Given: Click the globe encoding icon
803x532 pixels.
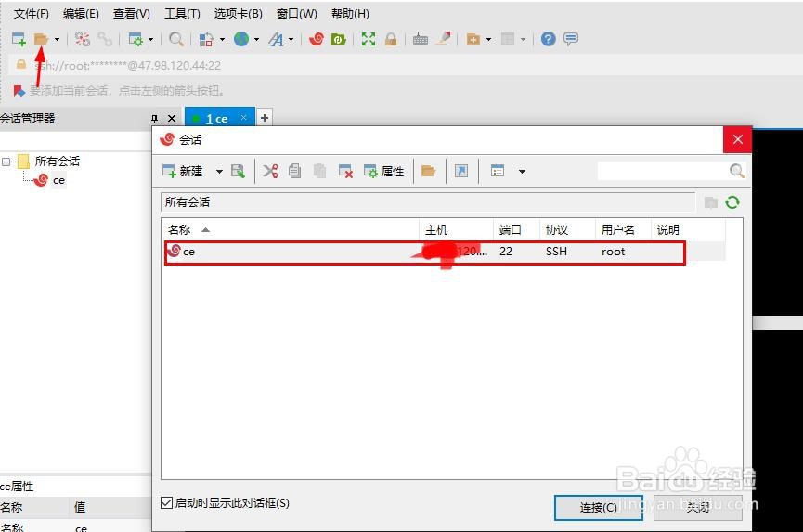Looking at the screenshot, I should (x=241, y=39).
